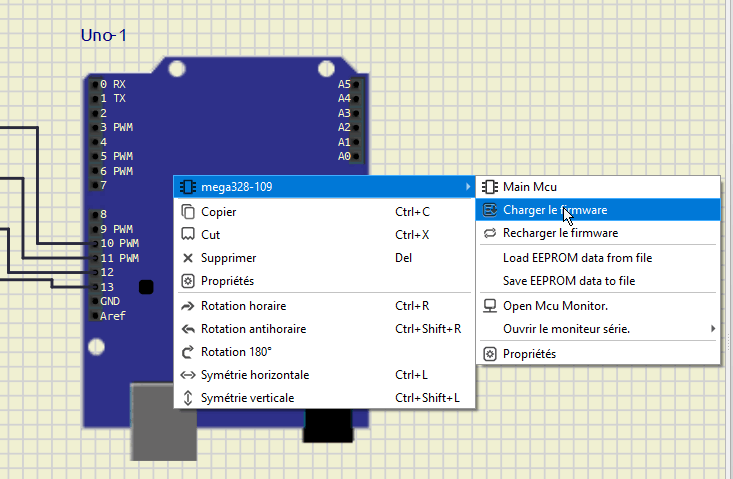Click the gear icon in the Mcu submenu

tap(490, 354)
